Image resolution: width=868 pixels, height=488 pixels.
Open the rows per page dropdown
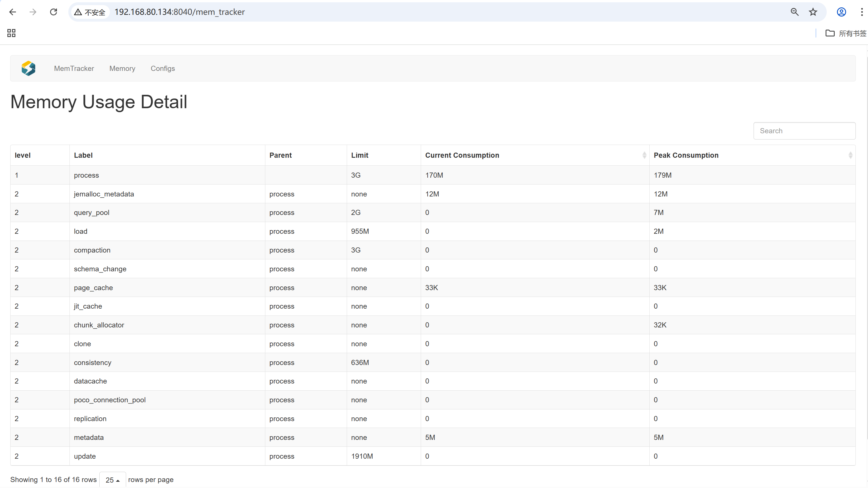point(112,479)
